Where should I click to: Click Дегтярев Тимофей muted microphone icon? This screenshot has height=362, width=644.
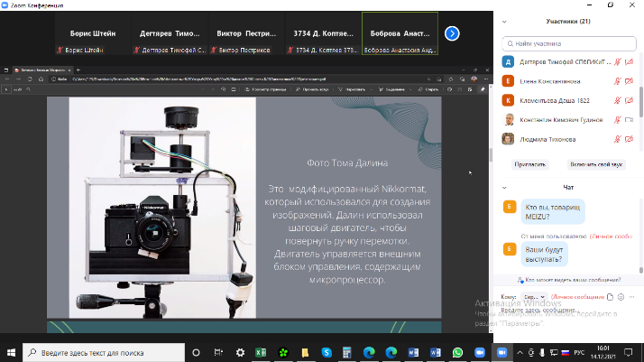617,62
